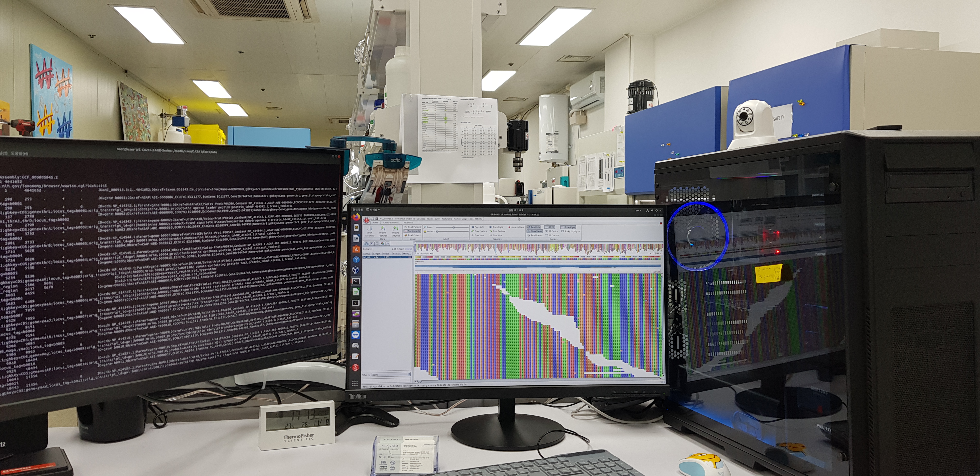
Task: Click Page Left navigation arrow
Action: (x=478, y=227)
